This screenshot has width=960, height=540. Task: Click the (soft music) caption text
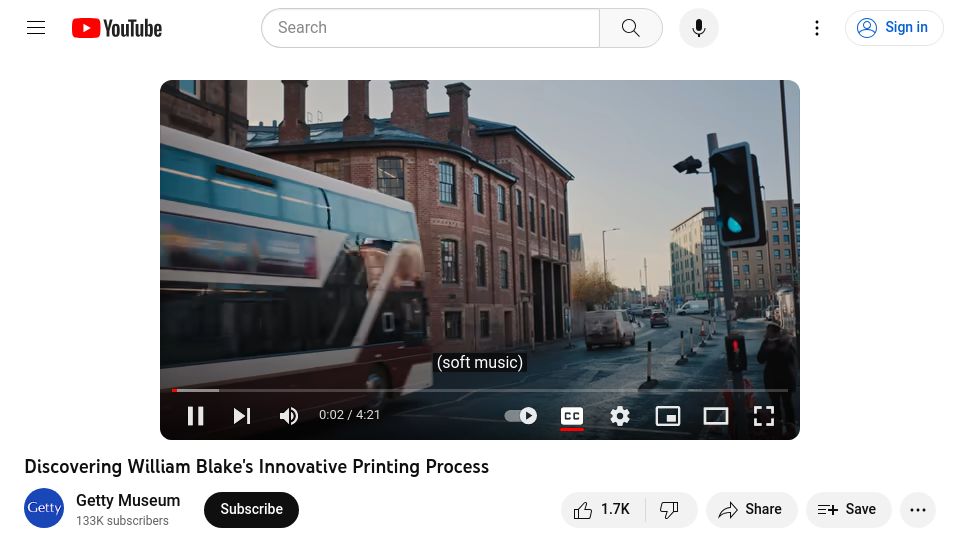tap(480, 362)
